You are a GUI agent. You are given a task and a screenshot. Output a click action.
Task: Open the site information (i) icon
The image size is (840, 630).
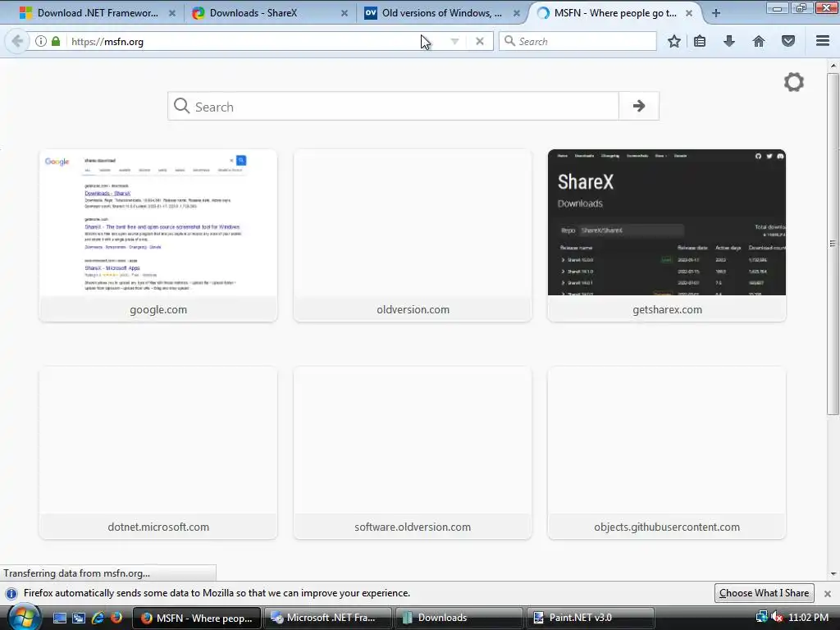[41, 41]
